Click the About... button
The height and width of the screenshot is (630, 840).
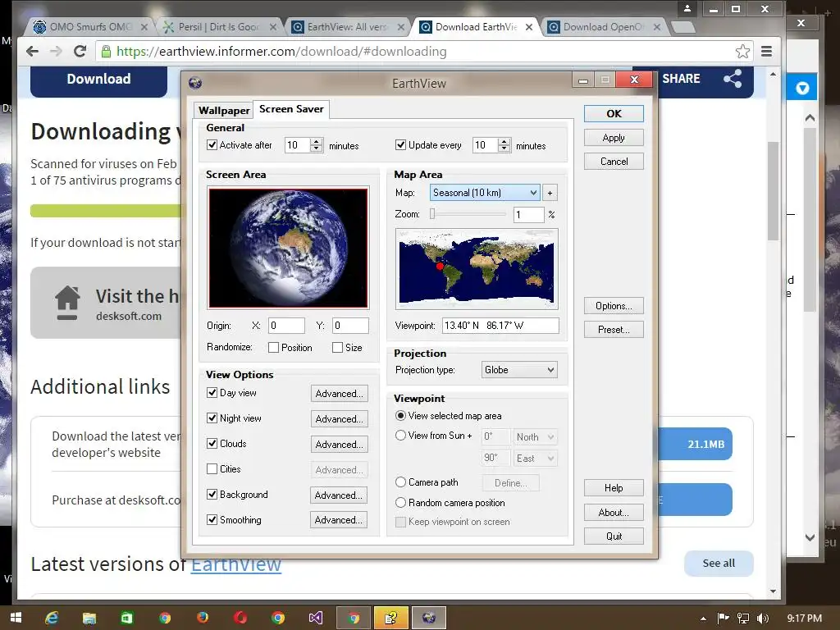[614, 513]
